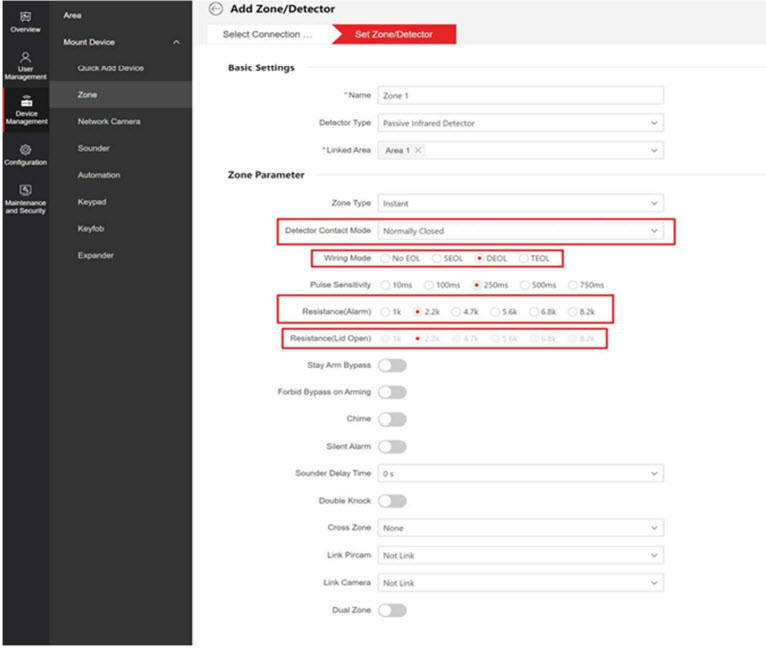Enable the Chime switch
Viewport: 766px width, 651px height.
coord(392,419)
